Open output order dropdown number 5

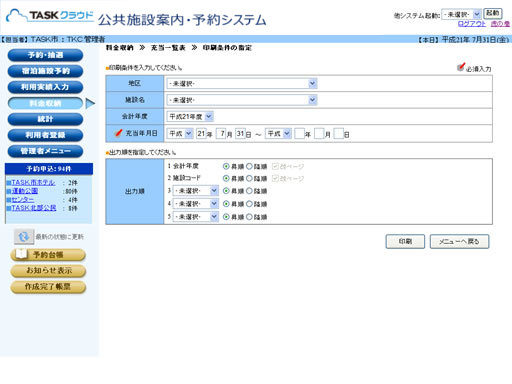(x=195, y=217)
